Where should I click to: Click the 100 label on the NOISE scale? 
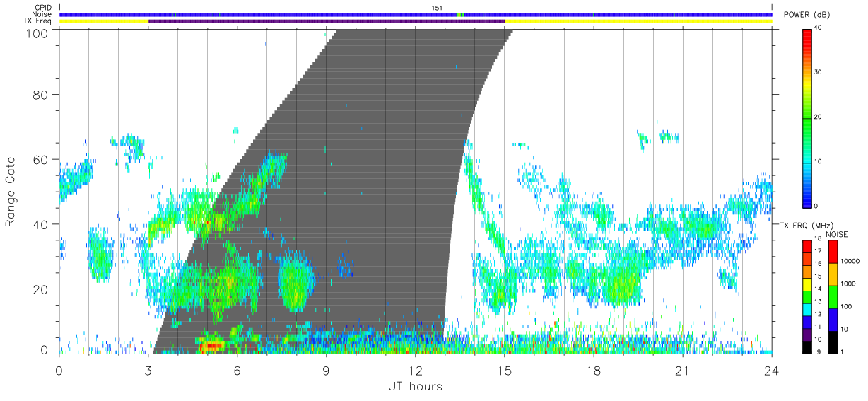click(x=846, y=306)
